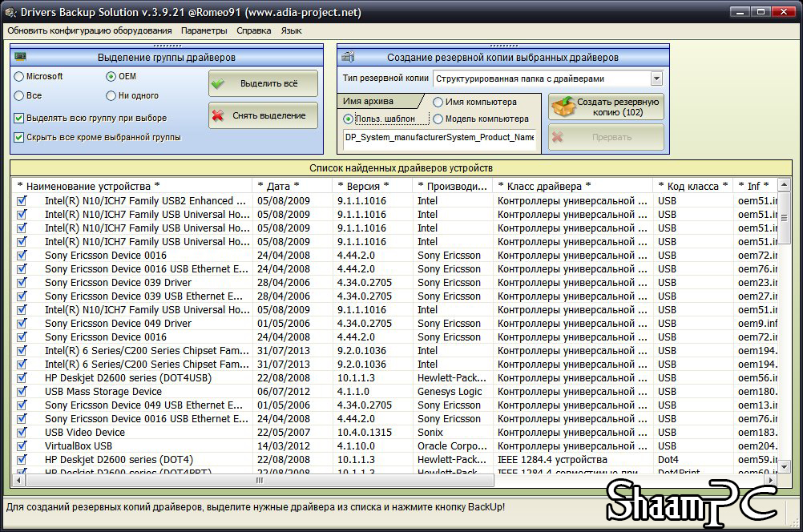Click the Sonix manufacturer cell
Screen dimensions: 803x532
tap(430, 433)
